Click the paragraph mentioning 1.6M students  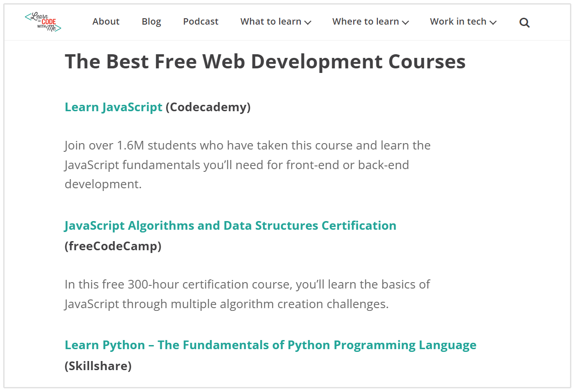pyautogui.click(x=247, y=165)
